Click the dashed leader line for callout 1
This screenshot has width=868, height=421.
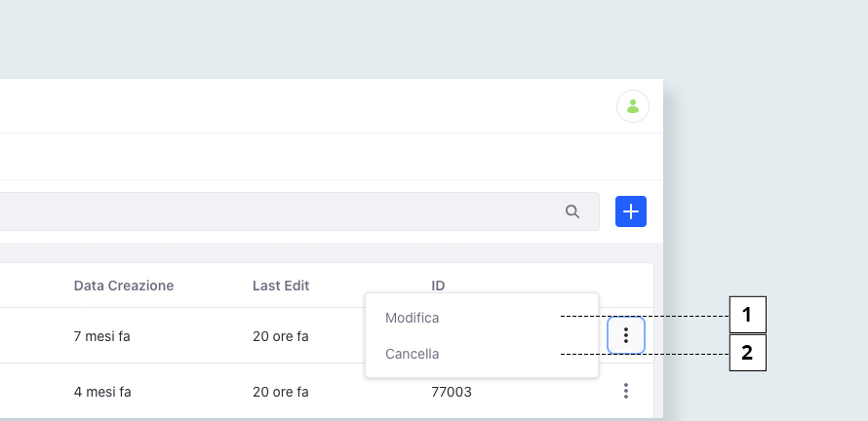[x=645, y=316]
